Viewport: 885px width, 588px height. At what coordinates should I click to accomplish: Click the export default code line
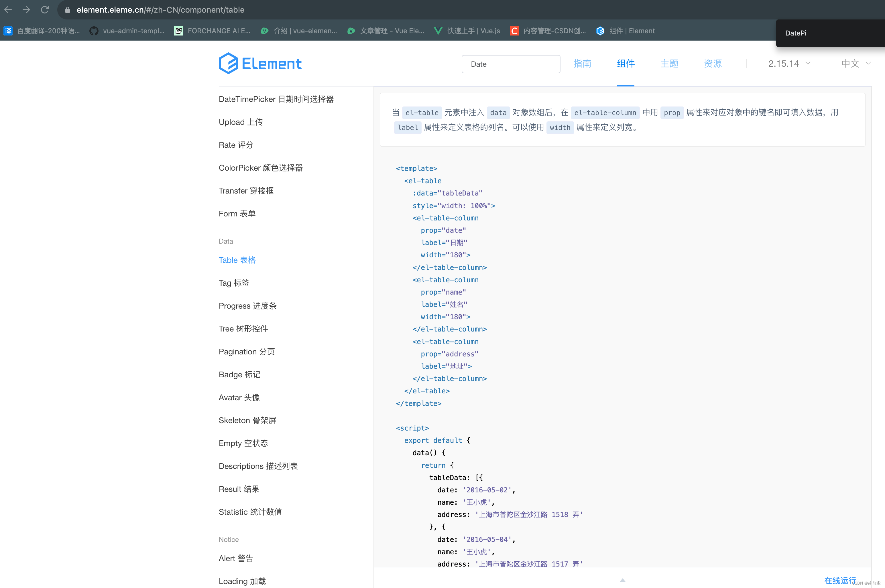[437, 440]
